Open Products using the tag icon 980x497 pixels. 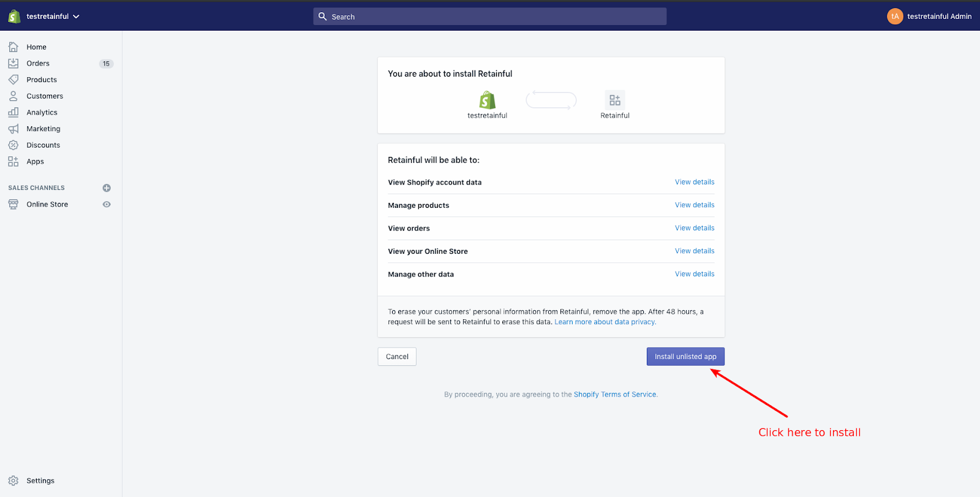pyautogui.click(x=13, y=80)
